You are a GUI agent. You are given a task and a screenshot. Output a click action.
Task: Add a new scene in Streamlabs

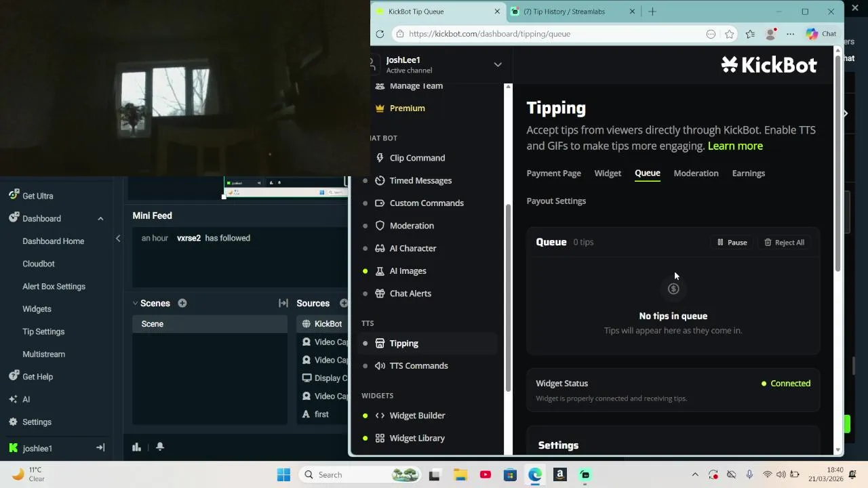click(182, 303)
